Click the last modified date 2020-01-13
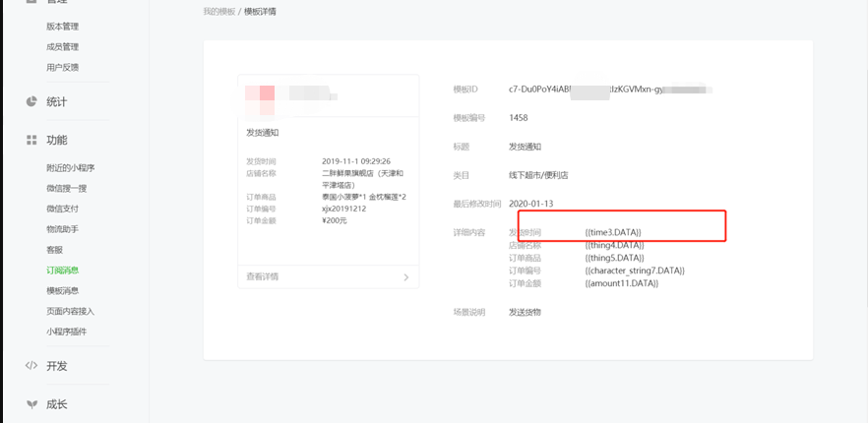Viewport: 868px width, 423px height. [x=530, y=204]
